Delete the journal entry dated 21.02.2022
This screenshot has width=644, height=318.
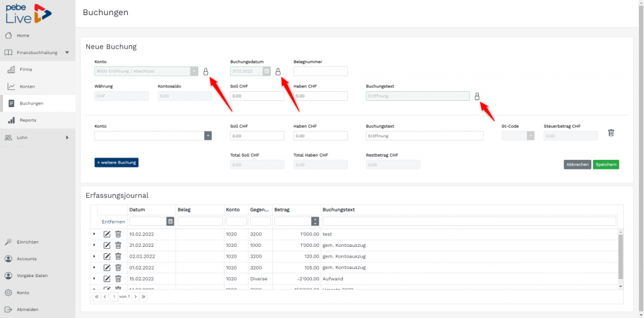pos(118,245)
